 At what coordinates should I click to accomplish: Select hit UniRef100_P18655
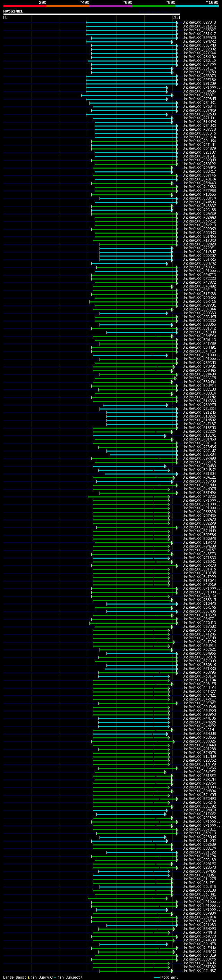click(x=199, y=194)
